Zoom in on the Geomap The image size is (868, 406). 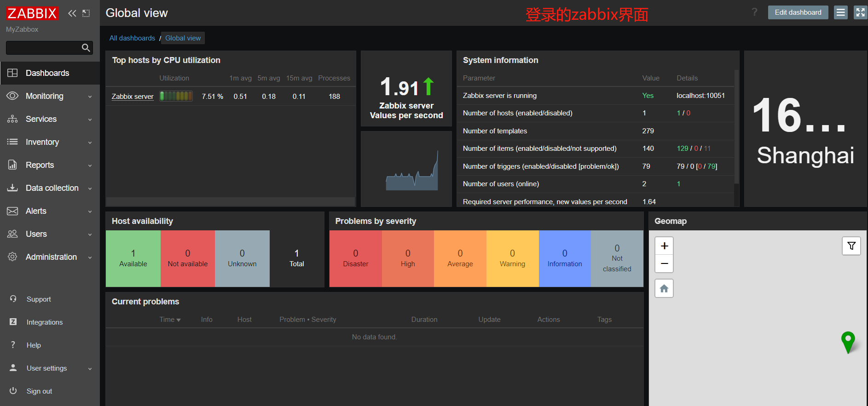coord(664,246)
